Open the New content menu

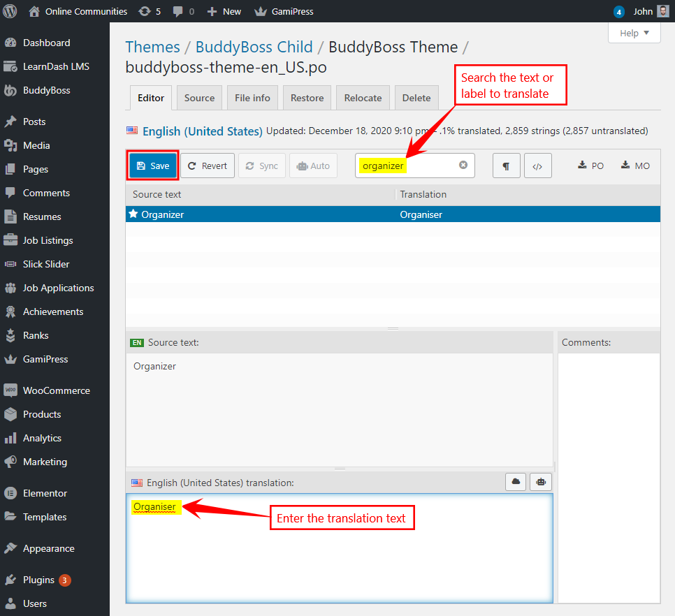[x=224, y=11]
